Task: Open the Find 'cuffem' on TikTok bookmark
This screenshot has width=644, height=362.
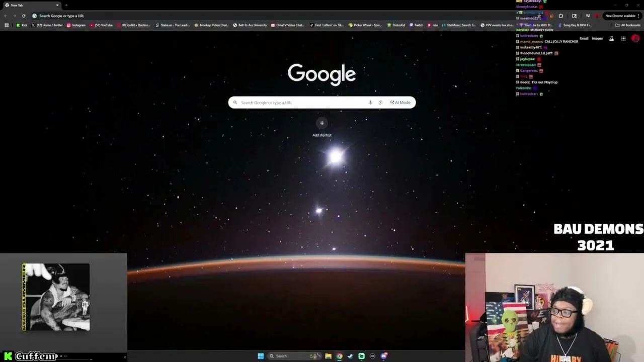Action: tap(327, 25)
